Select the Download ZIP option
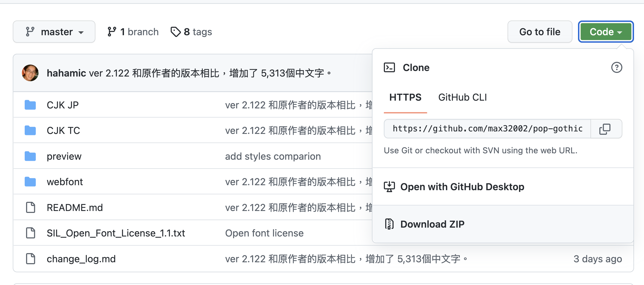Screen dimensions: 644x285 pyautogui.click(x=432, y=224)
